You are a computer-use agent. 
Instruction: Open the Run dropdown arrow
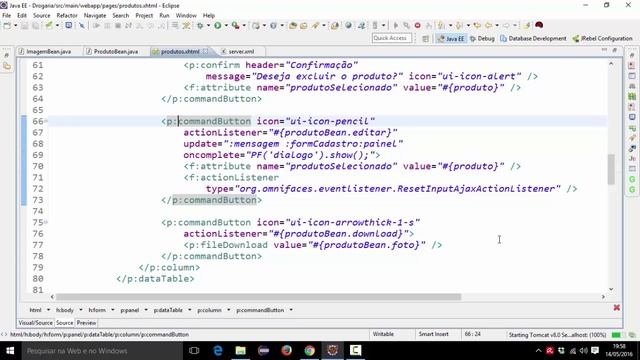pos(226,26)
